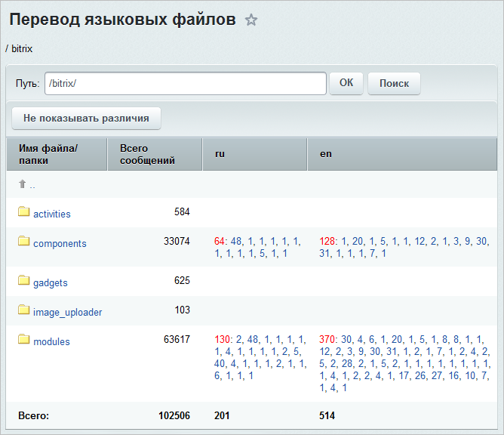
Task: Click the 'Путь:' label
Action: click(28, 84)
